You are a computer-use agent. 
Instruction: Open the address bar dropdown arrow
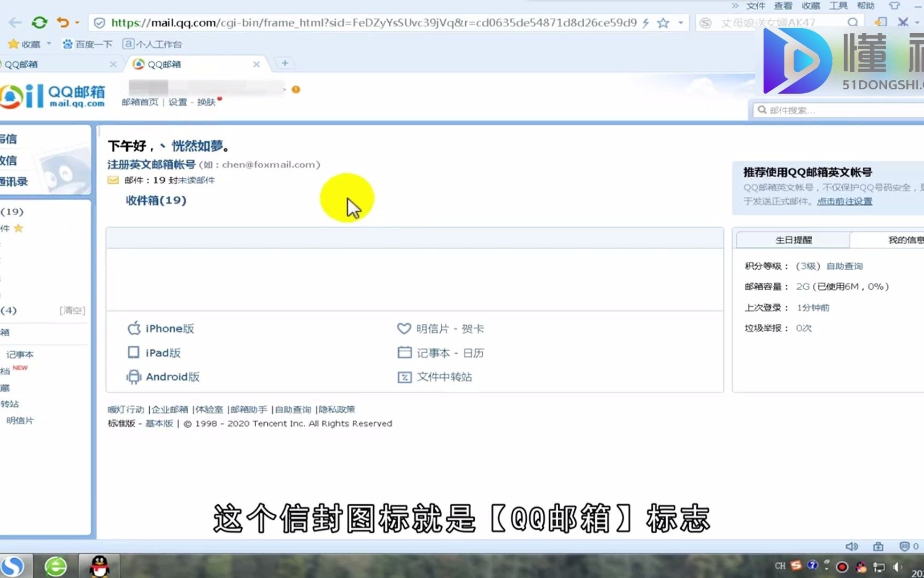click(681, 22)
